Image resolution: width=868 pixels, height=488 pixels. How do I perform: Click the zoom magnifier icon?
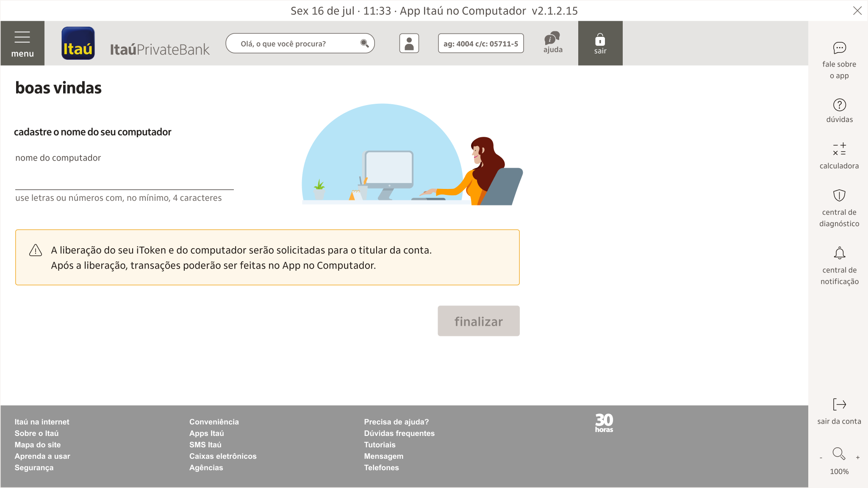[x=839, y=453]
